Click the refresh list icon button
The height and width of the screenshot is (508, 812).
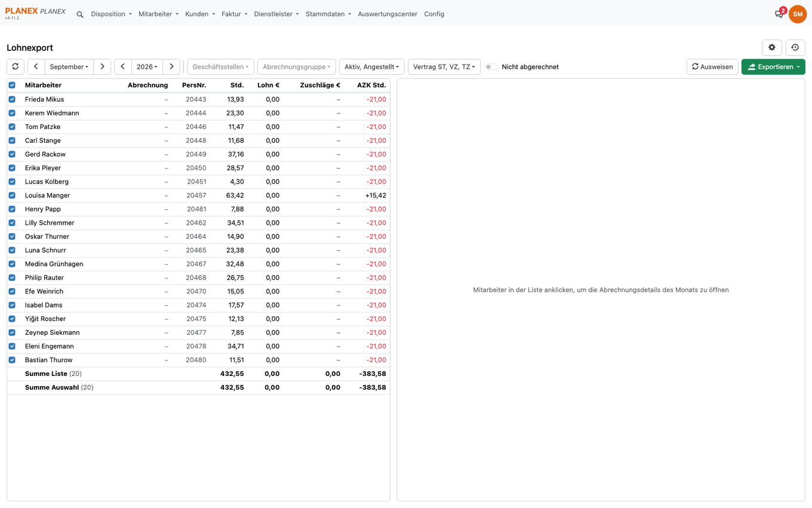coord(16,67)
